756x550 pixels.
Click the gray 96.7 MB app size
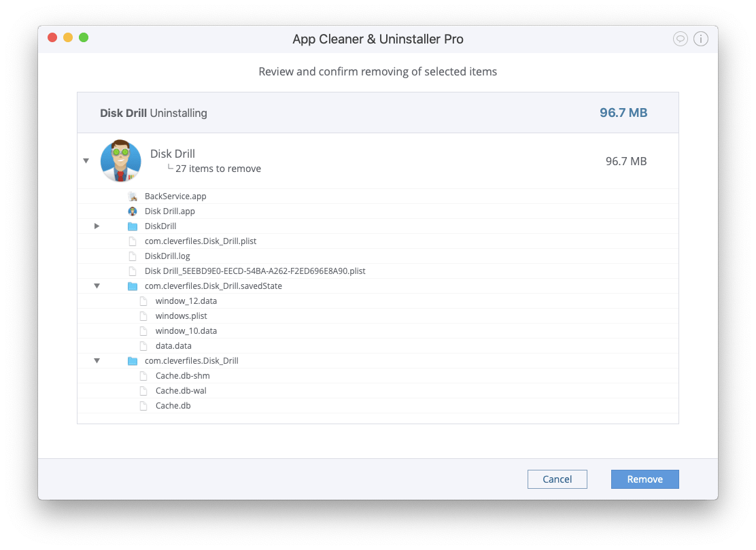coord(626,161)
